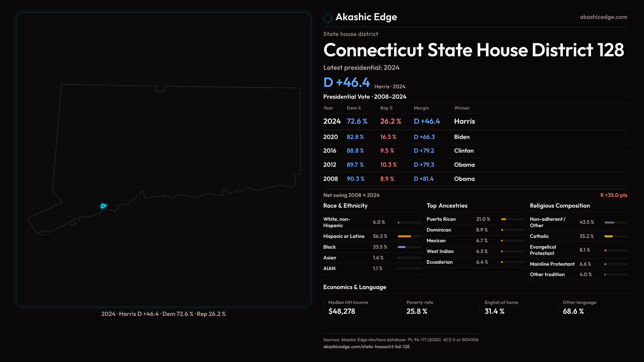
Task: Click the 2008 Obama row
Action: pos(399,179)
